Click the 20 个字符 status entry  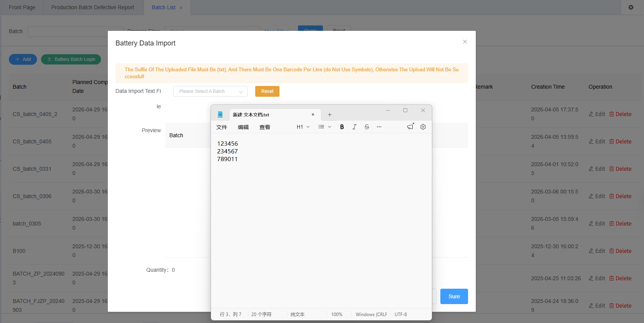[261, 315]
